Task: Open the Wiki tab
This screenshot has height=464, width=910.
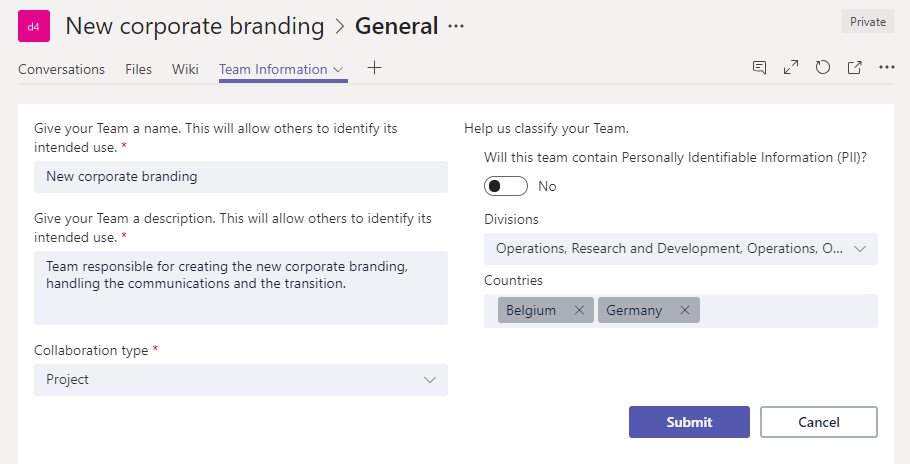Action: pos(185,69)
